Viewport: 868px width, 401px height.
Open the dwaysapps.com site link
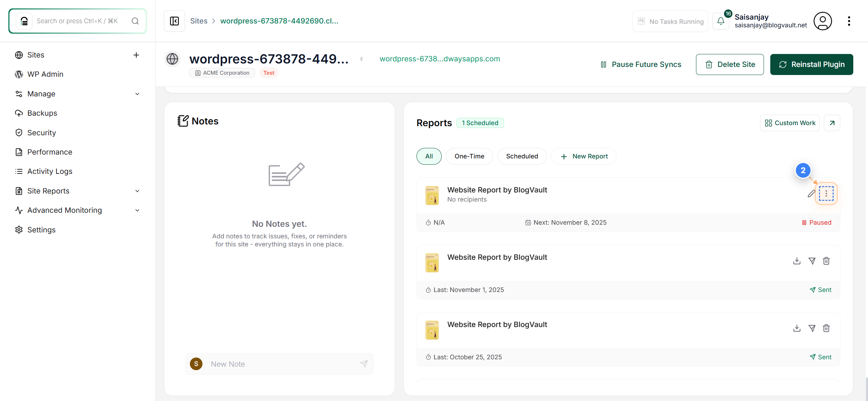(x=440, y=59)
